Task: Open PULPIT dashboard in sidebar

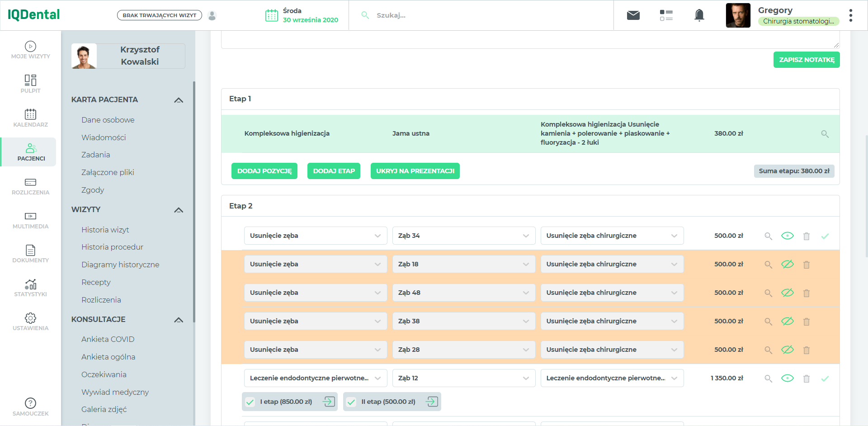Action: [30, 84]
